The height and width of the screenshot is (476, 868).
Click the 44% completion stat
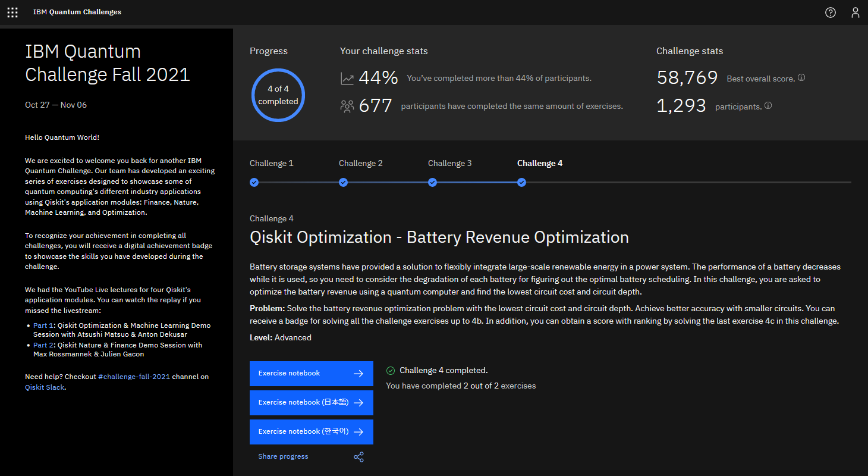[378, 78]
